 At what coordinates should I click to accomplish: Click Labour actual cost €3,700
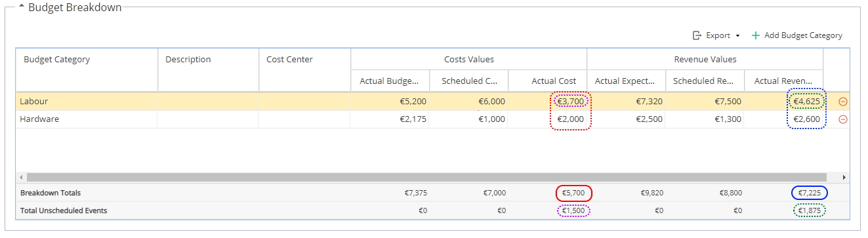(570, 102)
